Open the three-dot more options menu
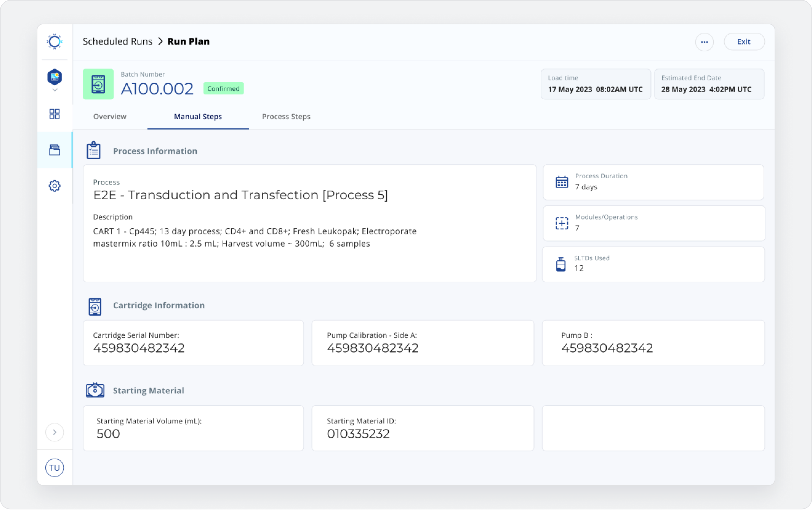The height and width of the screenshot is (516, 812). point(704,42)
